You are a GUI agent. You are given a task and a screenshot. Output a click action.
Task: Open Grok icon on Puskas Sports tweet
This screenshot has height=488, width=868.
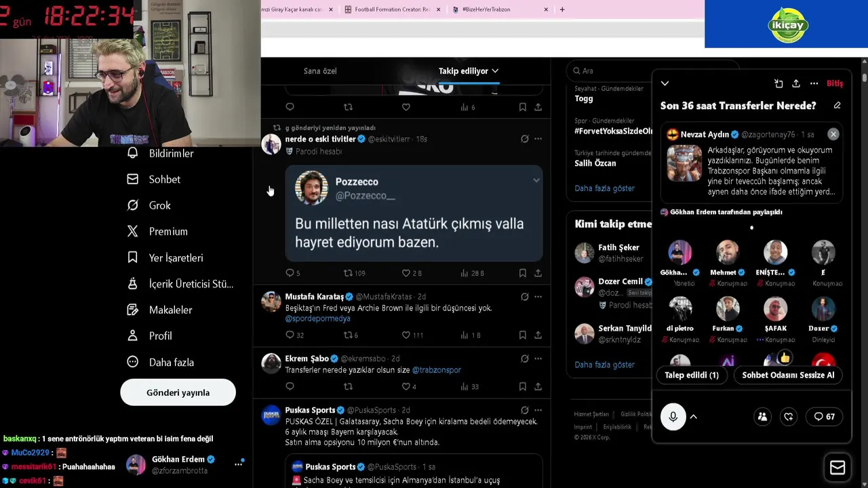pos(524,410)
